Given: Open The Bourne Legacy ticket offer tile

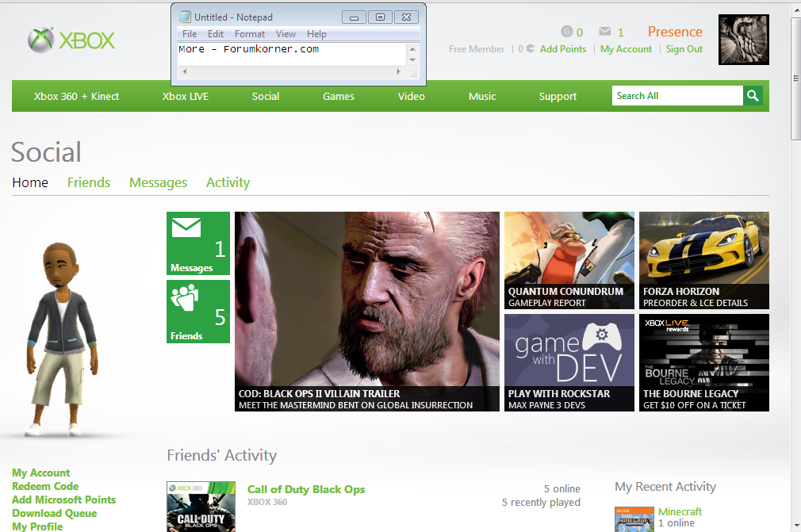Looking at the screenshot, I should click(x=704, y=362).
